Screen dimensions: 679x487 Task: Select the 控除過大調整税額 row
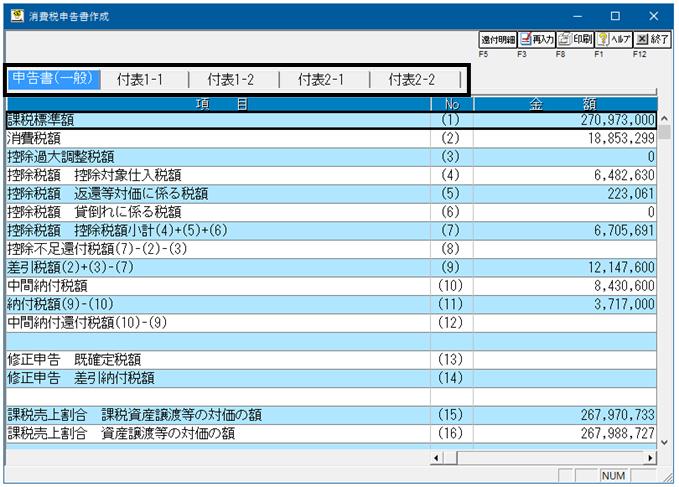331,157
